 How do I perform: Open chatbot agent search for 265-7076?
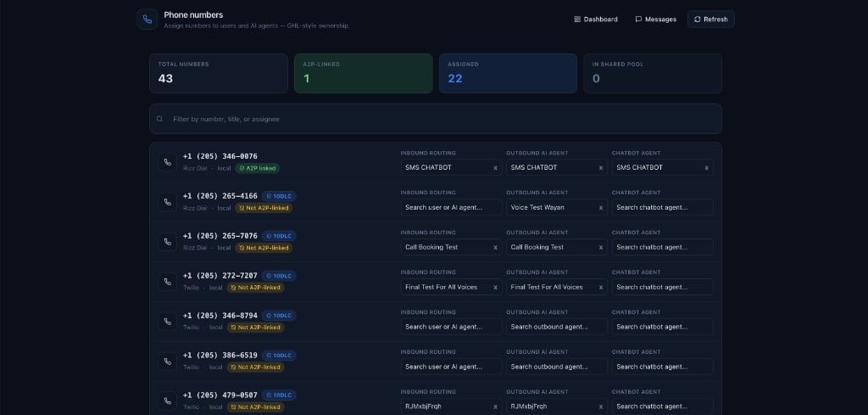(x=663, y=247)
